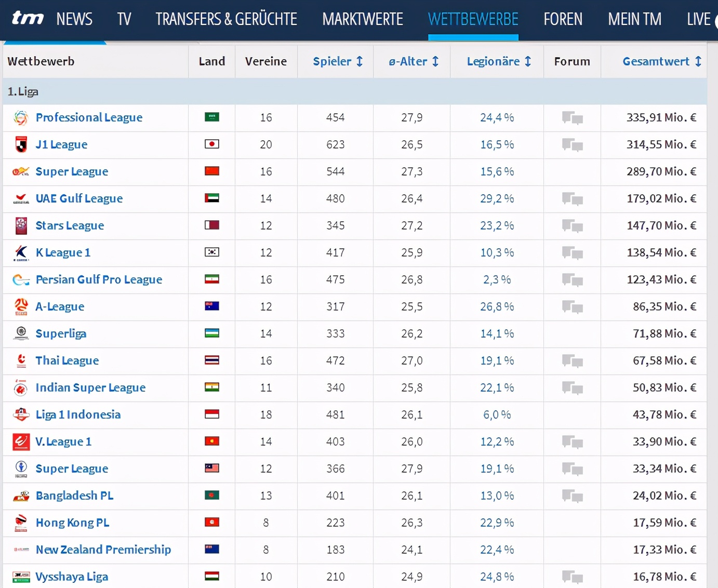Click the K League 1 logo

(21, 252)
